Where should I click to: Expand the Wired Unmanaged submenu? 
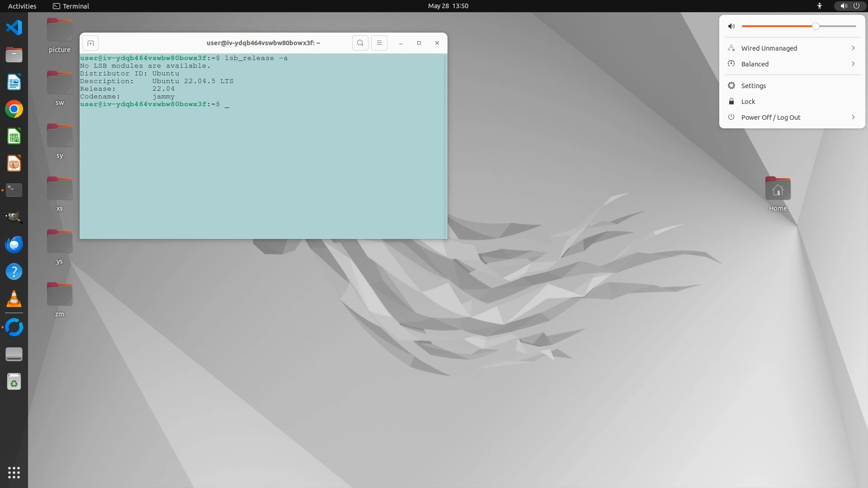(x=792, y=48)
